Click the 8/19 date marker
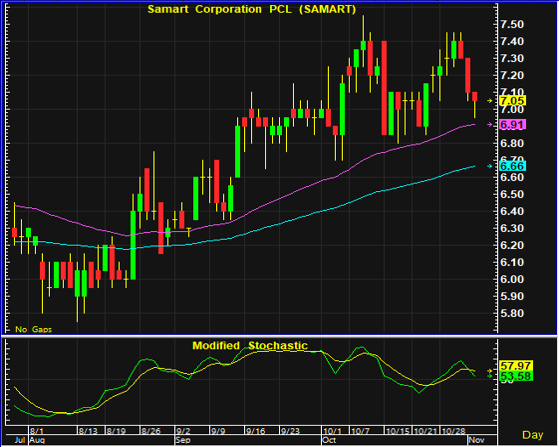 pyautogui.click(x=116, y=431)
